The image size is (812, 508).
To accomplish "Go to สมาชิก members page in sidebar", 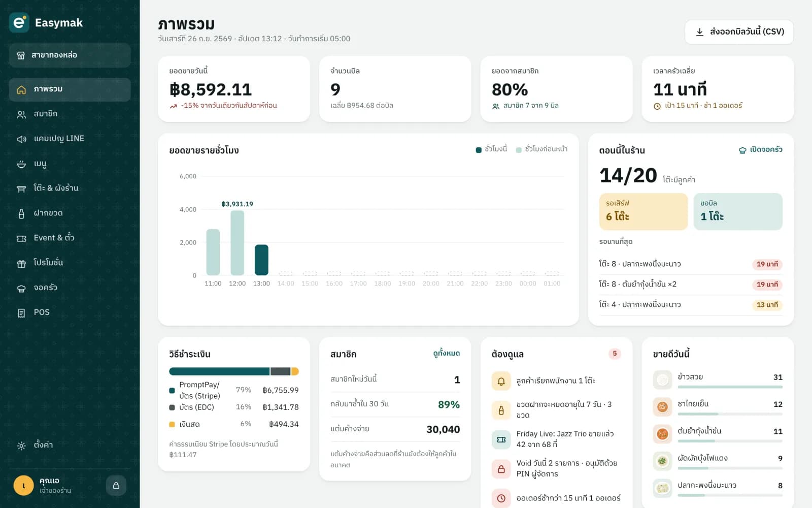I will [x=70, y=114].
